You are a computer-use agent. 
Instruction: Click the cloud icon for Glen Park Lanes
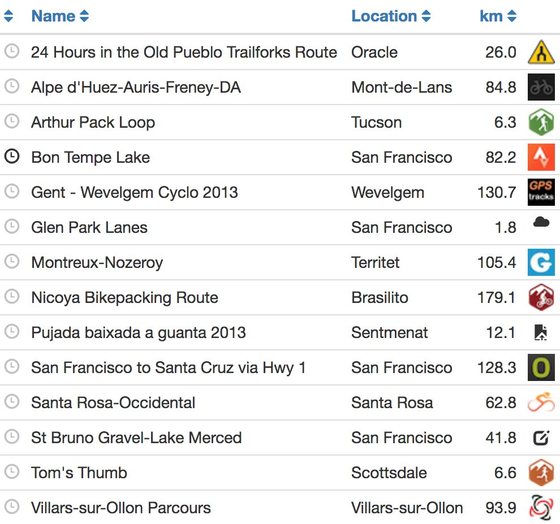click(x=541, y=222)
